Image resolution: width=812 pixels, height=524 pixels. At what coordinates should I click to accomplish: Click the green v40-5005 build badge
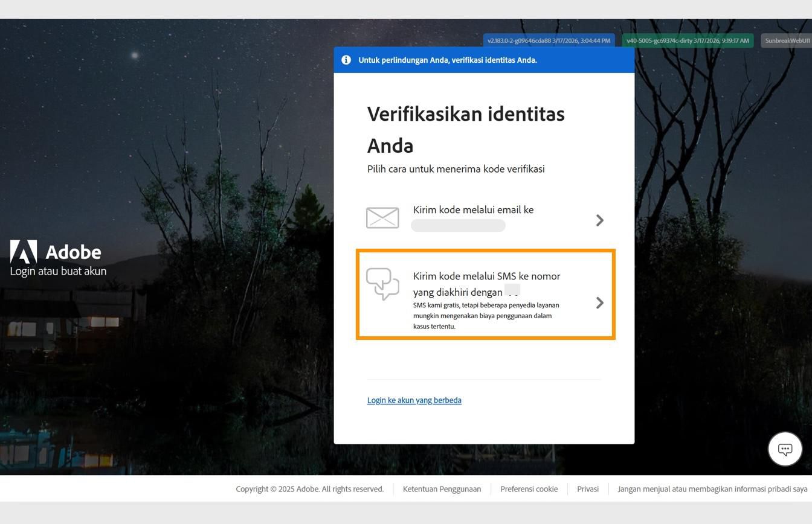pyautogui.click(x=687, y=40)
